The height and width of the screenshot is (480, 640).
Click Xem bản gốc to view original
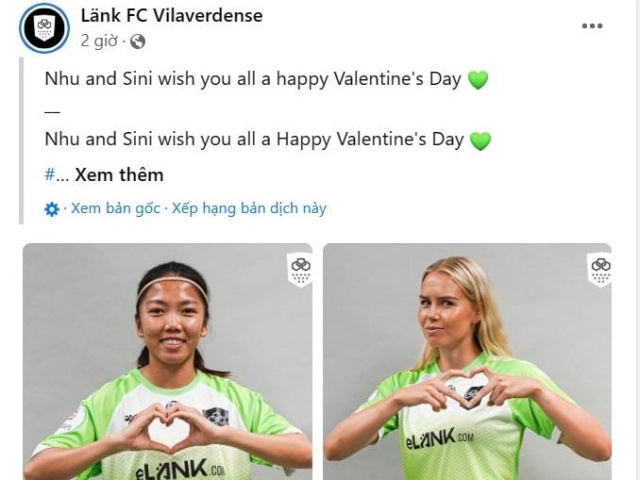116,209
